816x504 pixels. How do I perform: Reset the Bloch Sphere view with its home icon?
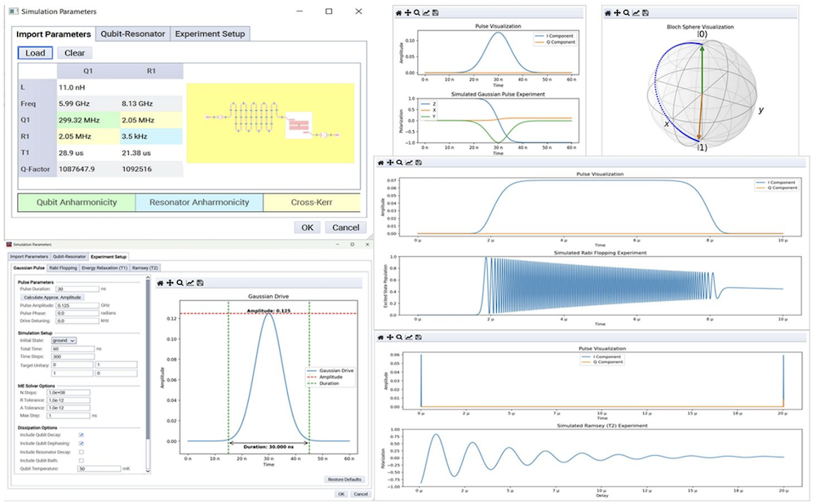(x=608, y=13)
